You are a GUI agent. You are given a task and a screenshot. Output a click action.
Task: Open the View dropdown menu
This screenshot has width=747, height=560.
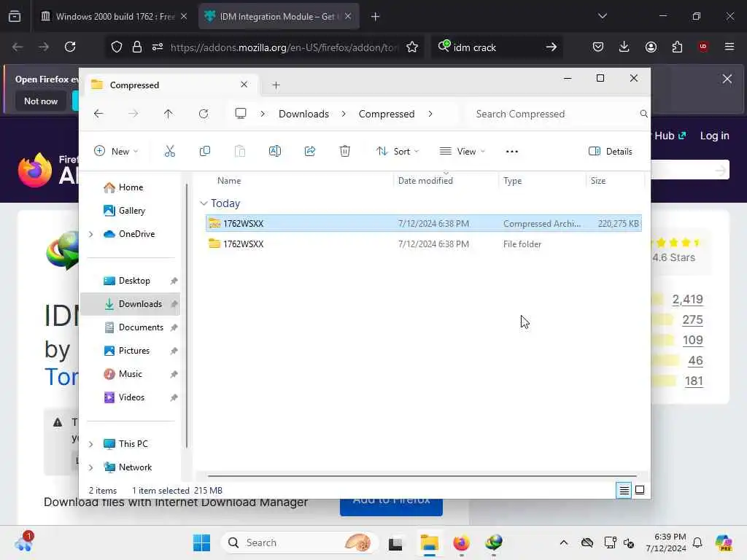[462, 152]
